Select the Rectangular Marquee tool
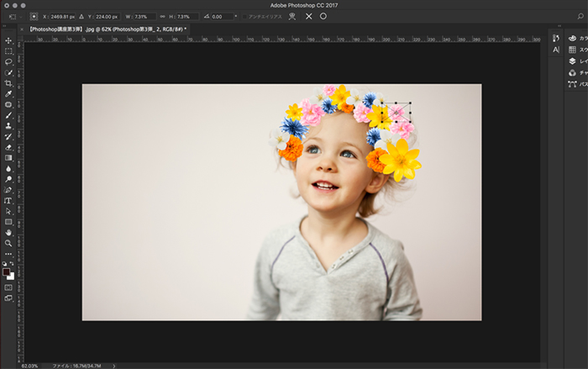 pyautogui.click(x=8, y=51)
